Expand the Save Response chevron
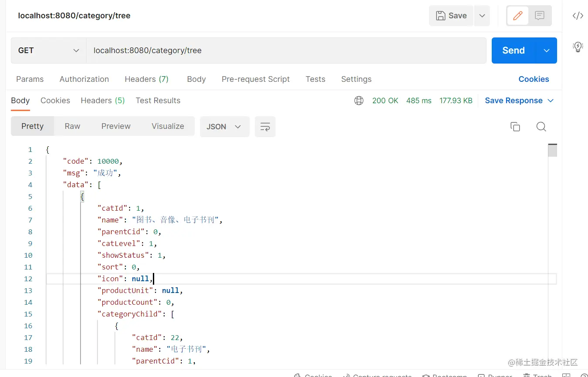Screen dimensions: 588x377 point(551,101)
